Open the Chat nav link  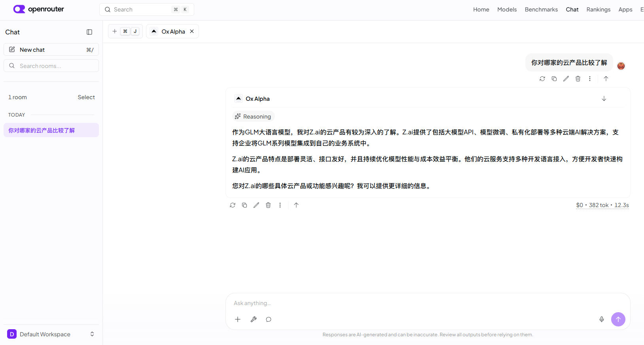click(572, 9)
